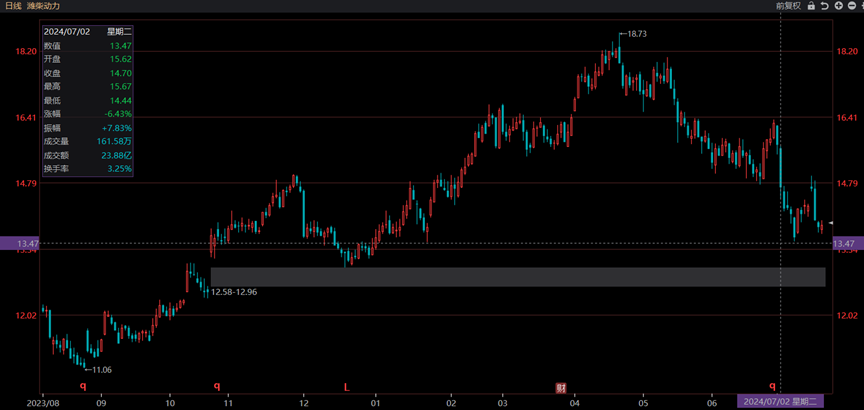The width and height of the screenshot is (864, 410).
Task: Click the 振幅 +7.83% row
Action: coord(88,128)
